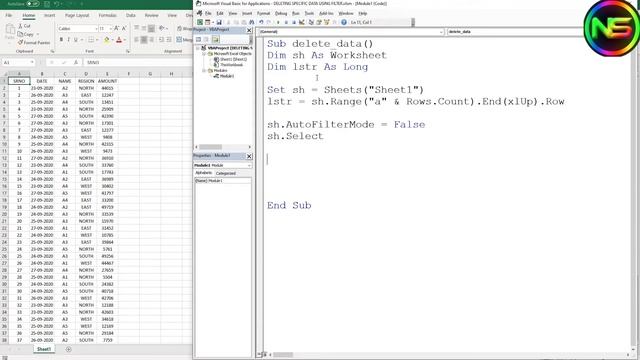Image resolution: width=640 pixels, height=360 pixels.
Task: Click the Design Mode icon in VBA toolbar
Action: pos(302,22)
